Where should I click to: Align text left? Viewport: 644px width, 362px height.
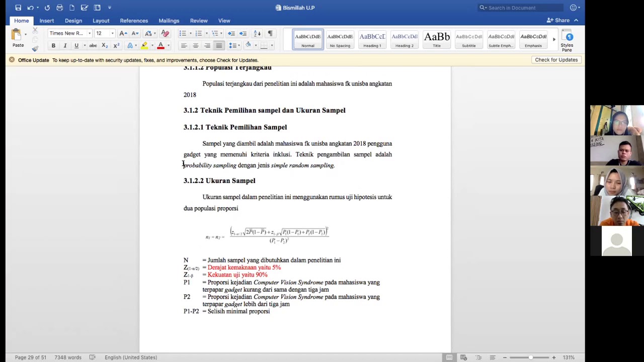point(184,46)
